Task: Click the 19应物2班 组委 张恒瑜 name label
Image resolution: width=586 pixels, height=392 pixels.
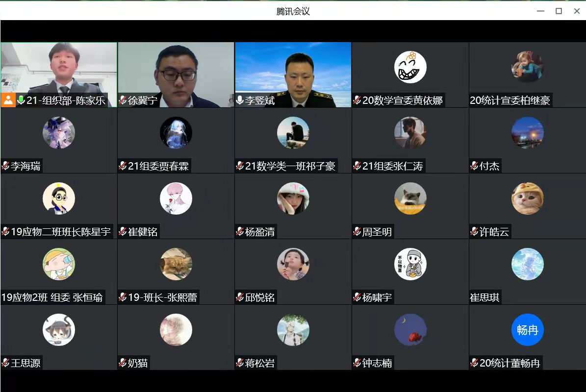Action: pyautogui.click(x=52, y=297)
